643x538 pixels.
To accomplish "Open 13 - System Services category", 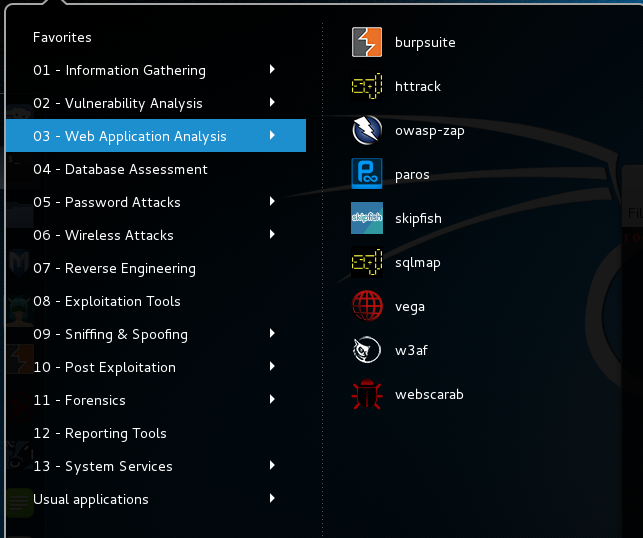I will (x=156, y=466).
